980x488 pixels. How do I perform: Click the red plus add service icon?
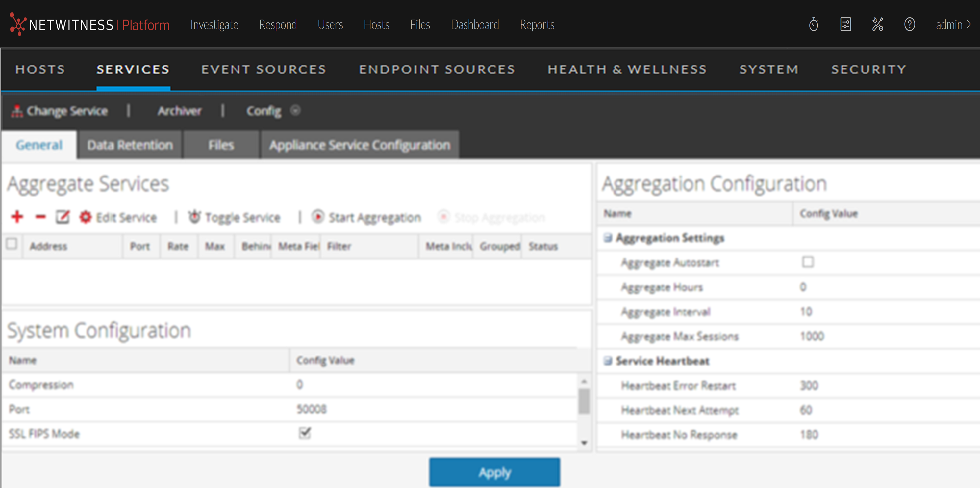[x=17, y=217]
